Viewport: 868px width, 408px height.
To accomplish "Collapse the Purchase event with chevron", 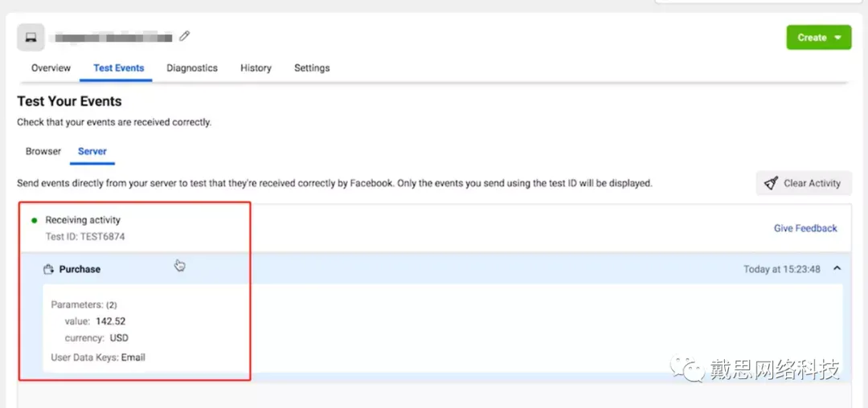I will click(837, 269).
